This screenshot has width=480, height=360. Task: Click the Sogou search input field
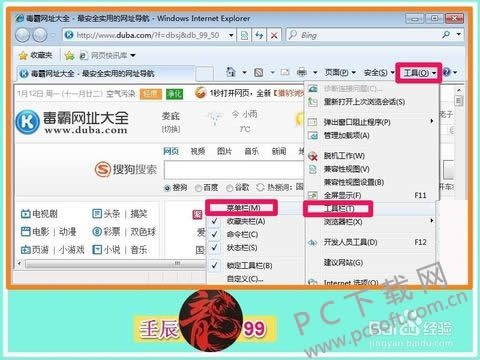coord(234,170)
